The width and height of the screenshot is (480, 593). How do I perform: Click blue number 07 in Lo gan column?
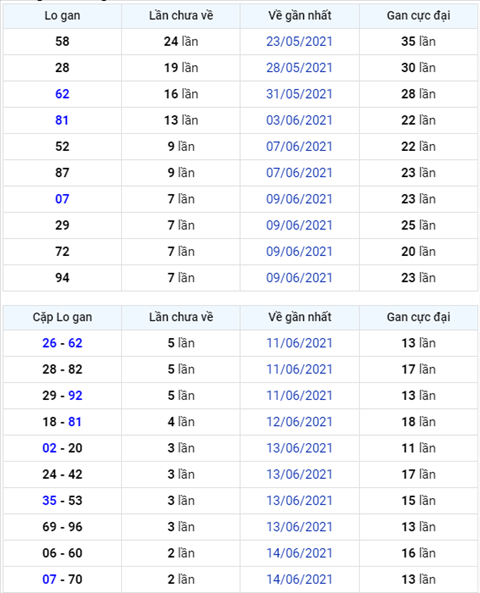point(62,199)
